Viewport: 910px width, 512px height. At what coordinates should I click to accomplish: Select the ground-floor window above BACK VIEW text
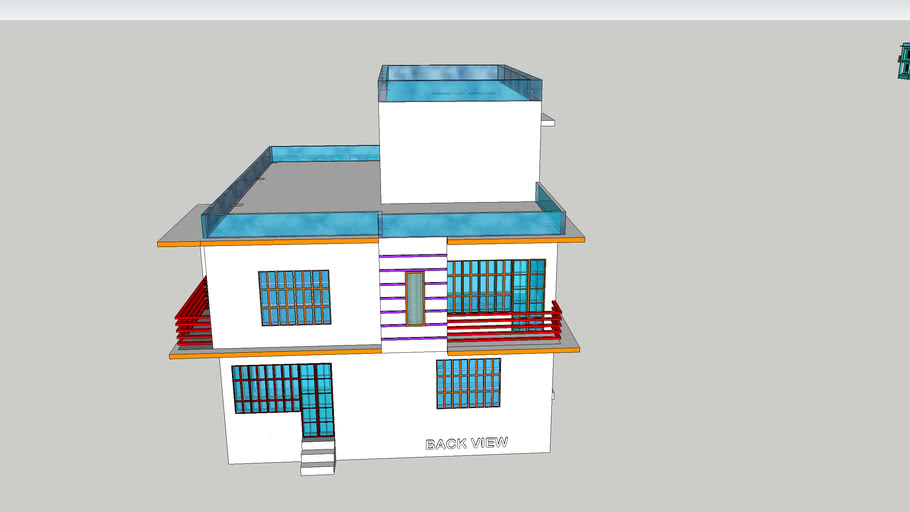(468, 384)
